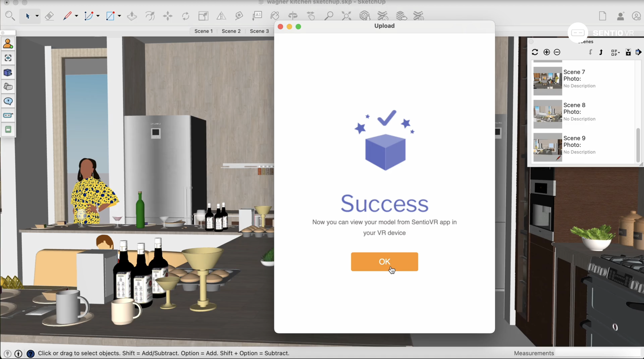
Task: Click the Measurements input field
Action: pyautogui.click(x=597, y=353)
